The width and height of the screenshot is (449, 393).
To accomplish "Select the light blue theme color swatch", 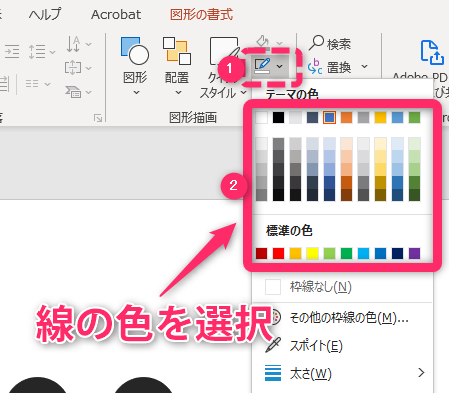I will click(x=397, y=117).
